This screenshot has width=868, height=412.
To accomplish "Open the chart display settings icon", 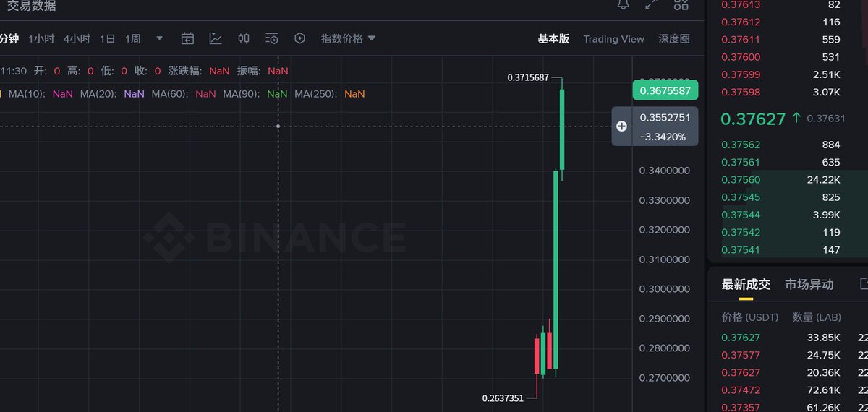I will coord(272,38).
